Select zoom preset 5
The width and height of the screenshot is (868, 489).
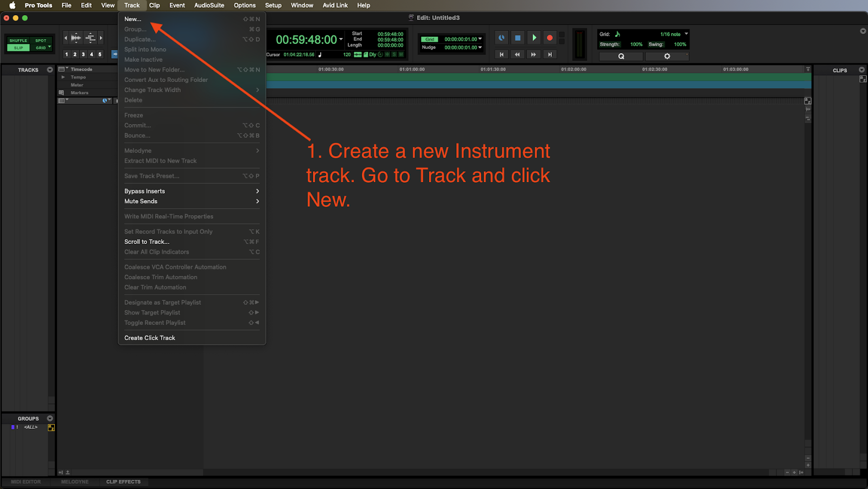tap(100, 54)
